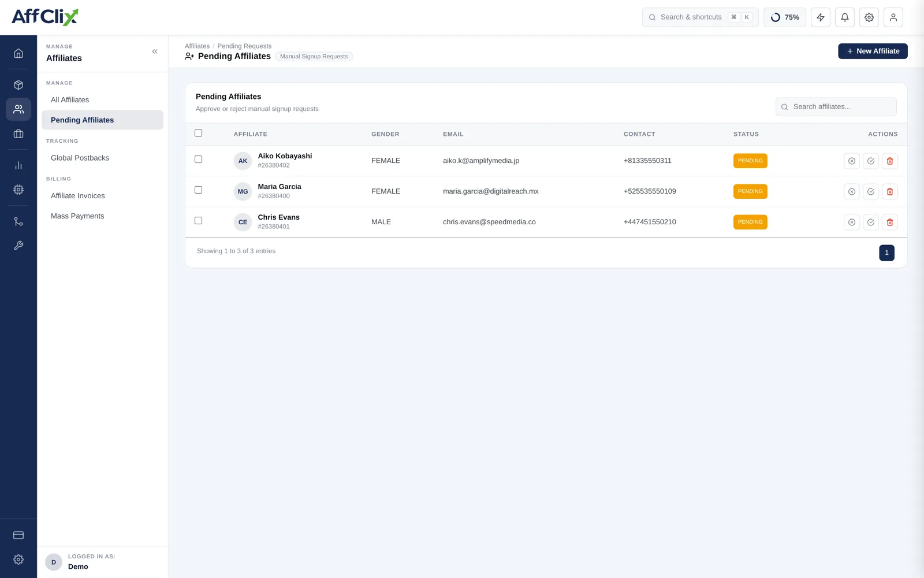Reject Aiko Kobayashi's request
The image size is (924, 578).
click(x=852, y=161)
